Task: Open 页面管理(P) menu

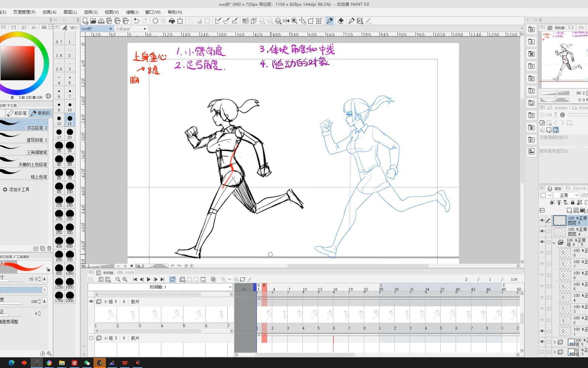Action: point(24,12)
